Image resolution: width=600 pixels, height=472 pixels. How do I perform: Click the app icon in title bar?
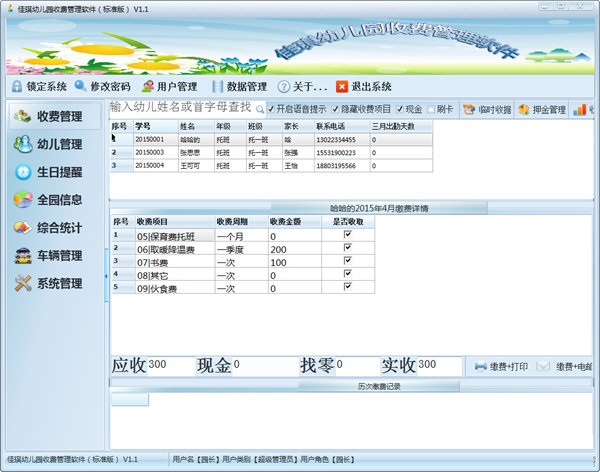click(x=10, y=8)
